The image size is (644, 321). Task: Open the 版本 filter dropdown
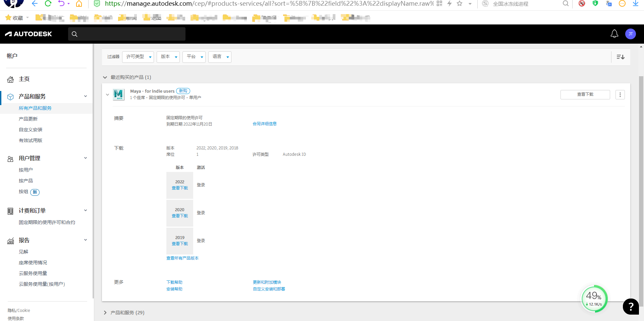click(168, 57)
